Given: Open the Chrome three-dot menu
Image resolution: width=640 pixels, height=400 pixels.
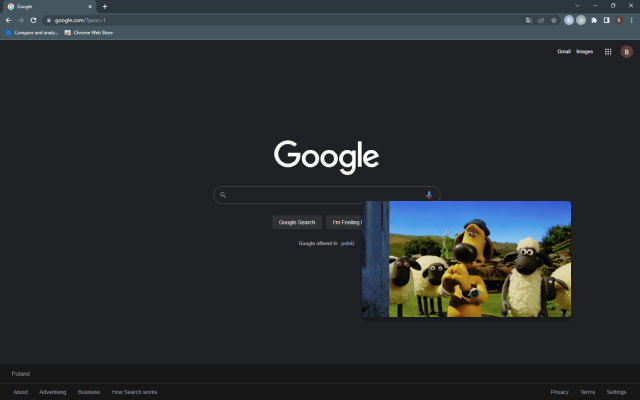Looking at the screenshot, I should (631, 20).
